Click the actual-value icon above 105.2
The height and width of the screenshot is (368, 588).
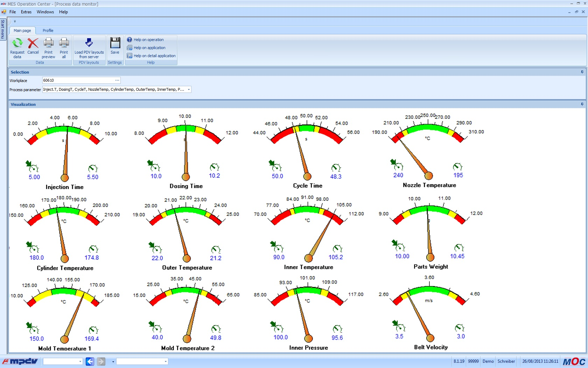[x=337, y=248]
